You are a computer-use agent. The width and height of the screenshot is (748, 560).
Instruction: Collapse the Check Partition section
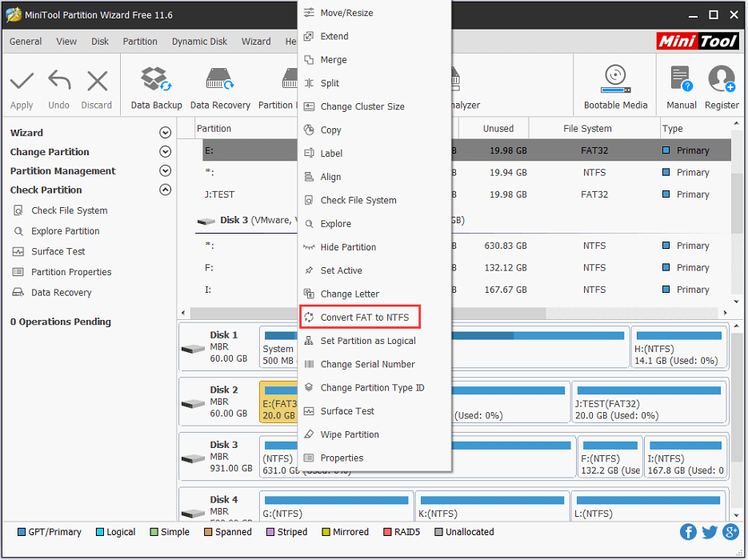tap(165, 190)
